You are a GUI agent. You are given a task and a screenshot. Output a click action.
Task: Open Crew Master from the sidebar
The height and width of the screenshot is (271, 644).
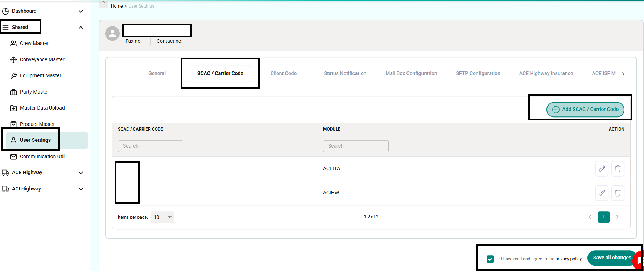34,43
